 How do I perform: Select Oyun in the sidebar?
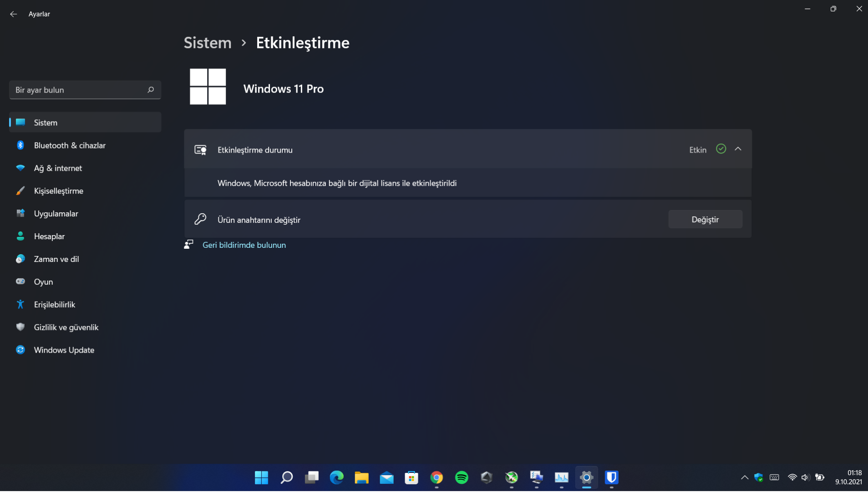pyautogui.click(x=85, y=282)
